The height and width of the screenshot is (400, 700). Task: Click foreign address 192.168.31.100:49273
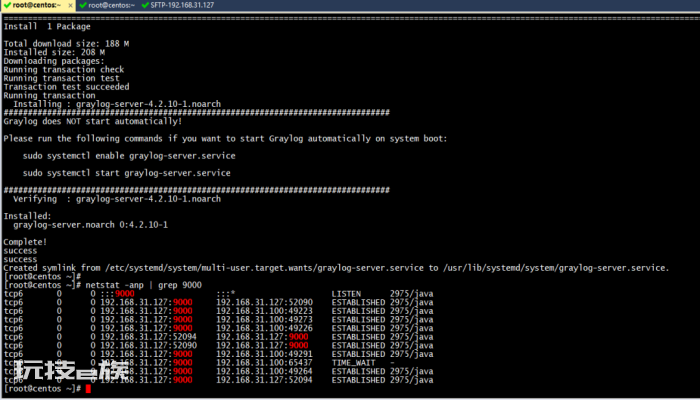point(264,320)
